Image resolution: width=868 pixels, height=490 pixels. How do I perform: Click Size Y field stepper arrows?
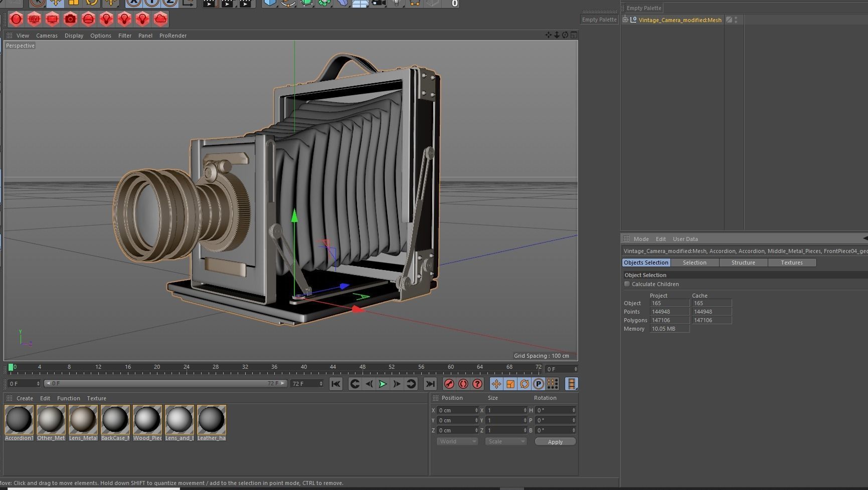click(525, 420)
